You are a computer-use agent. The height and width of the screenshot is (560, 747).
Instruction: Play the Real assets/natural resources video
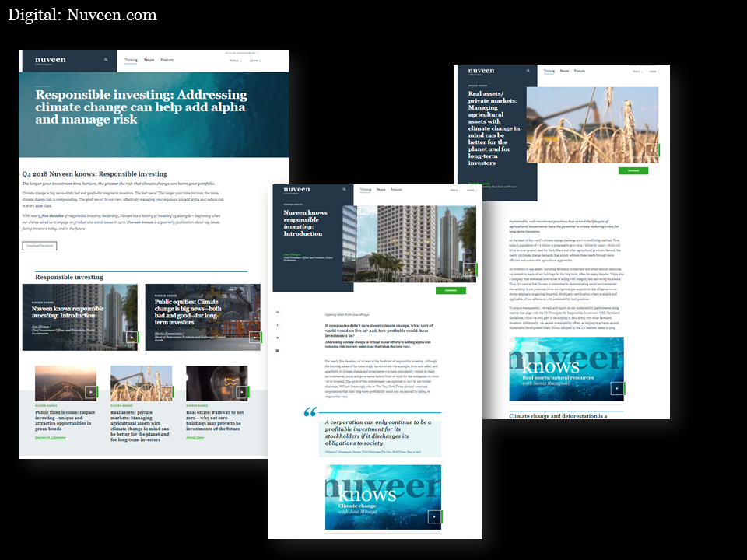click(x=617, y=388)
